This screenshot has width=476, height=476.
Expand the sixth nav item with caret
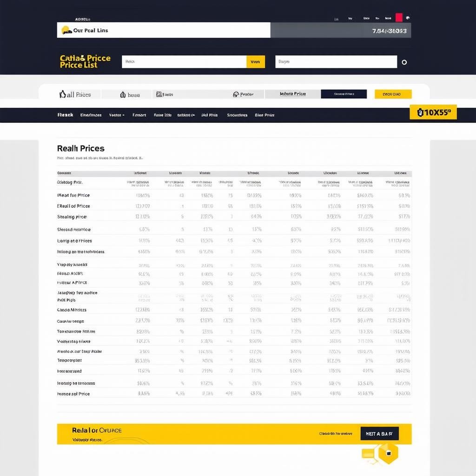click(x=186, y=115)
